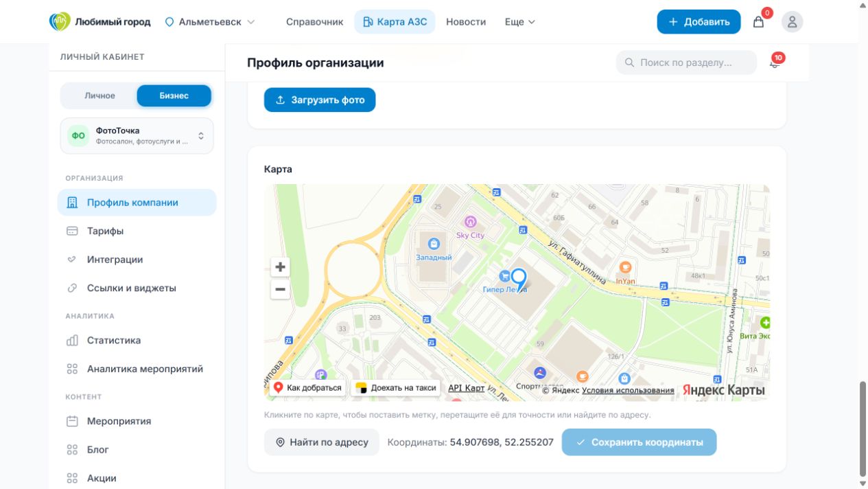This screenshot has height=489, width=868.
Task: Open the Новости section
Action: (x=466, y=22)
